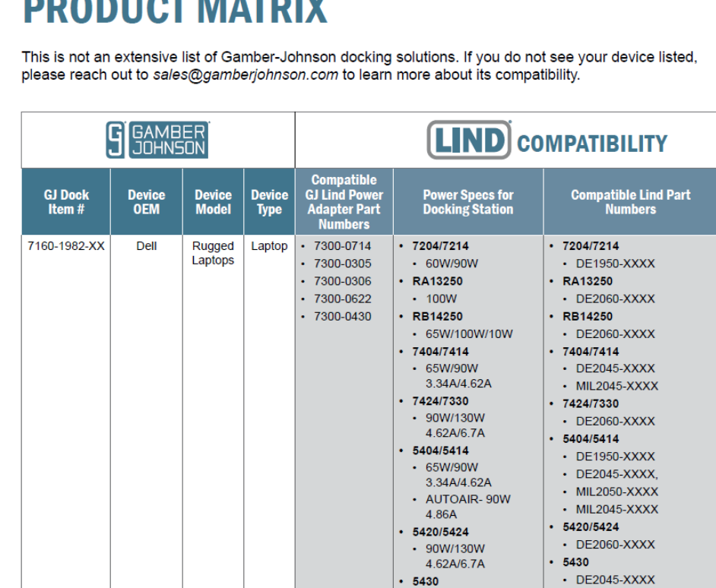Select the 'Dell' OEM cell
The image size is (716, 588).
point(146,246)
